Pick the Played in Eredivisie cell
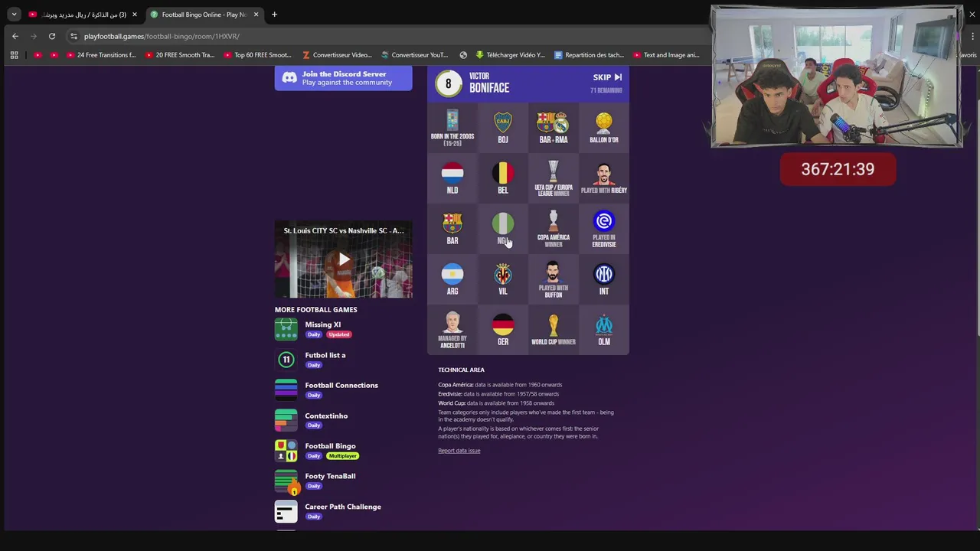The width and height of the screenshot is (980, 551). click(x=604, y=229)
